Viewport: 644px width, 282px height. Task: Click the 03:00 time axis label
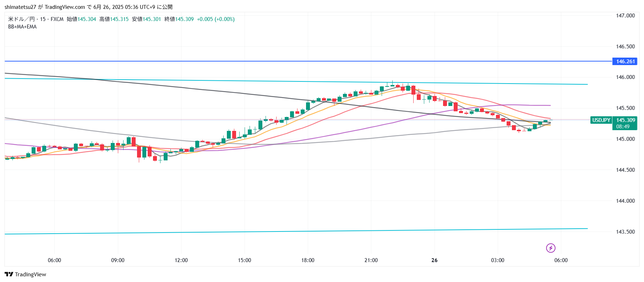497,260
